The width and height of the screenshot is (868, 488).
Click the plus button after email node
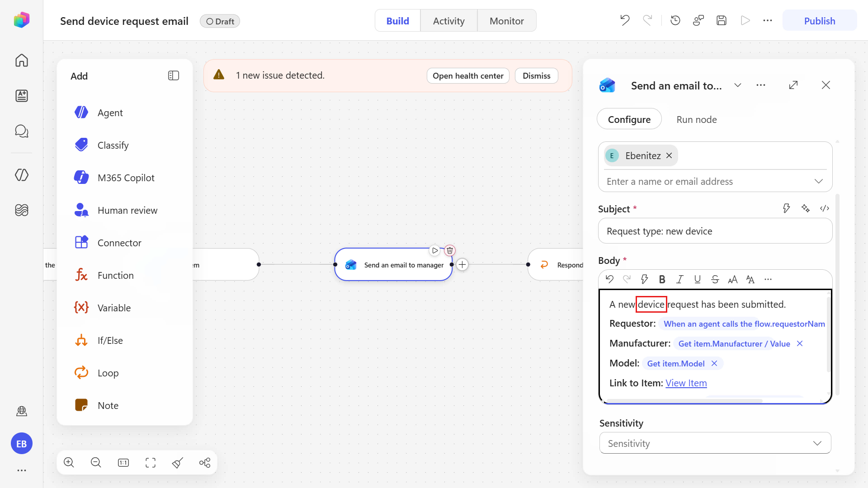tap(462, 265)
